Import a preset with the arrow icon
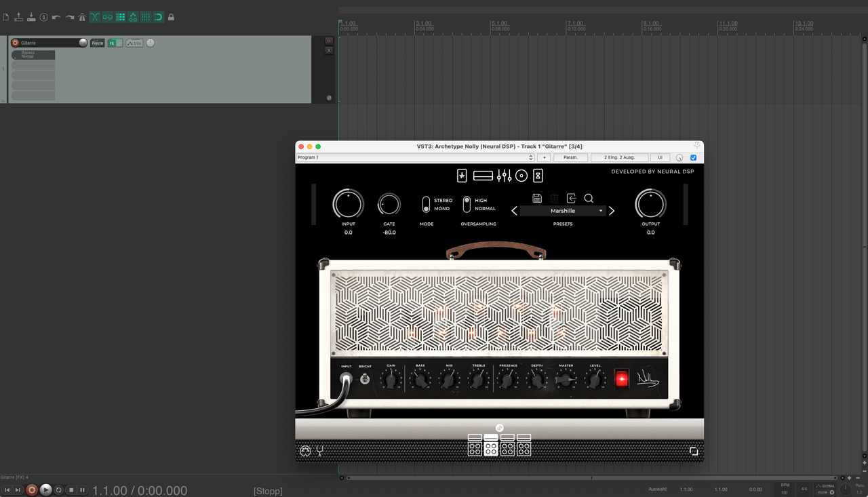 point(571,198)
